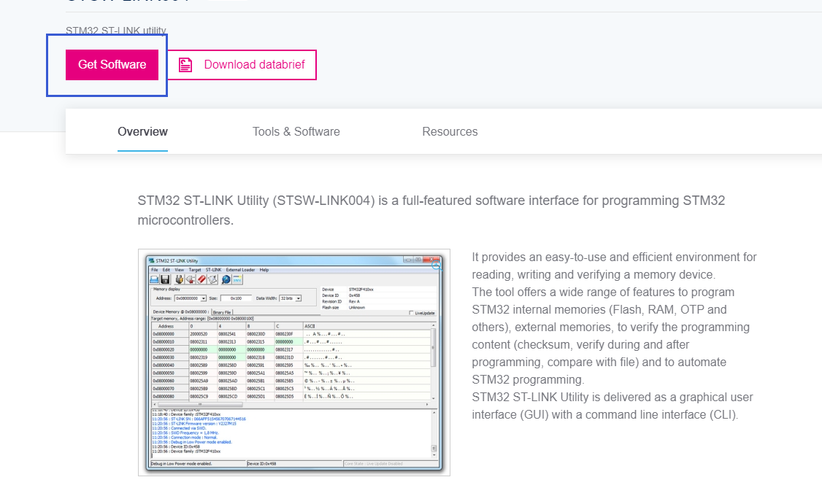Viewport: 822px width, 504px height.
Task: Open the Data Width dropdown
Action: tap(298, 298)
